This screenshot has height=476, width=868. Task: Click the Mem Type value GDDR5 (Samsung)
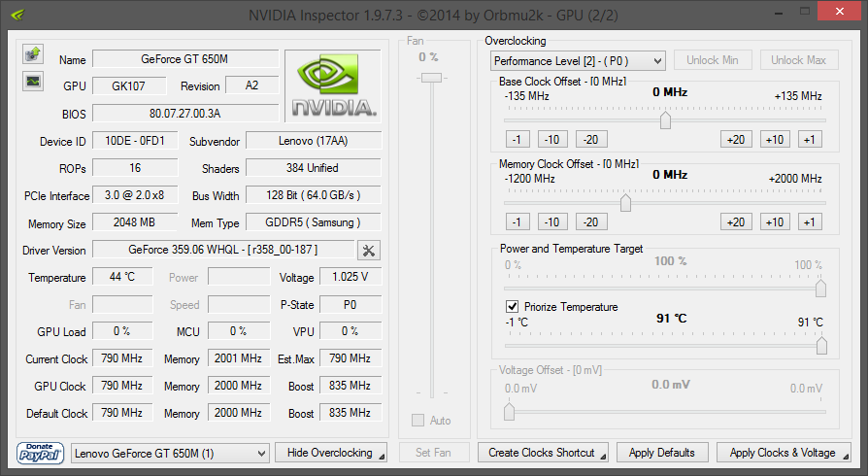click(x=314, y=222)
